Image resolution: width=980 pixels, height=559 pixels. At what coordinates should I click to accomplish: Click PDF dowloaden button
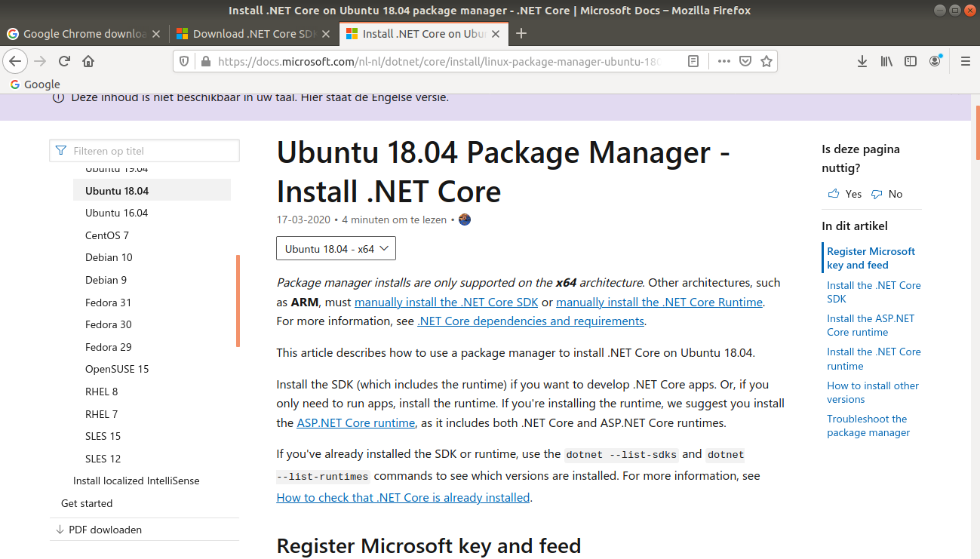click(x=99, y=530)
